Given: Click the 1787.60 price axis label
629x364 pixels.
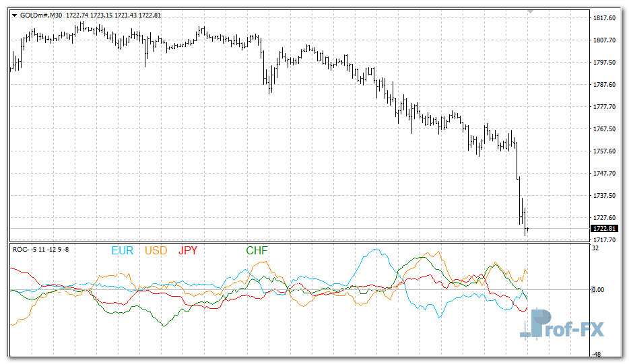Looking at the screenshot, I should [603, 85].
